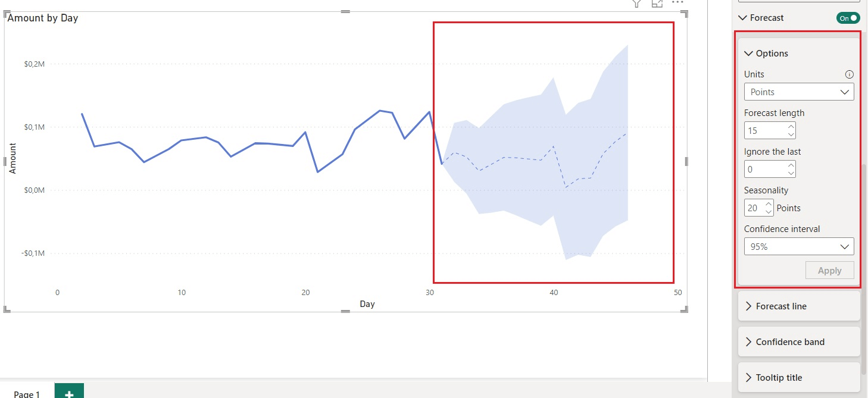Select the Page 1 tab
The image size is (868, 398).
click(x=26, y=393)
